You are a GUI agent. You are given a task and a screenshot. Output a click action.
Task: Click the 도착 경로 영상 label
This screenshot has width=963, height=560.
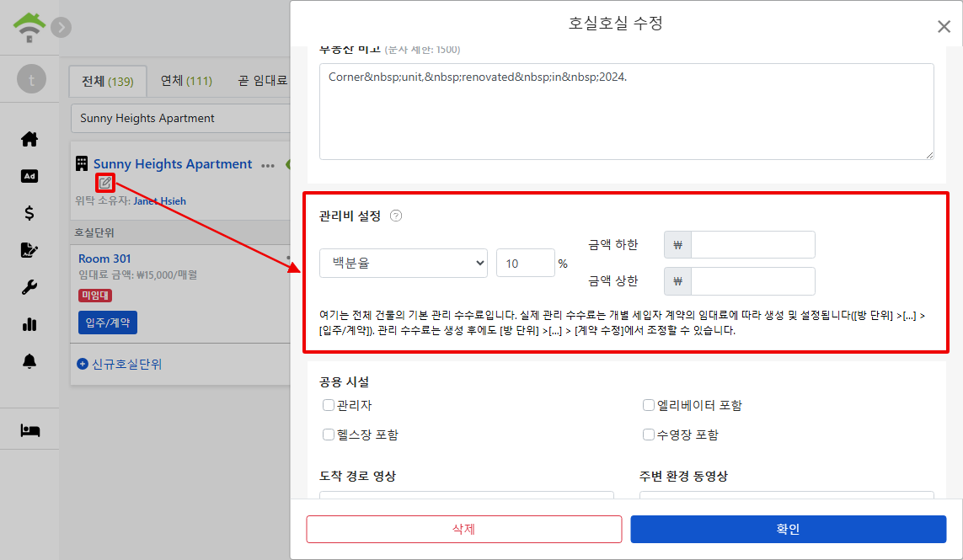click(x=357, y=476)
